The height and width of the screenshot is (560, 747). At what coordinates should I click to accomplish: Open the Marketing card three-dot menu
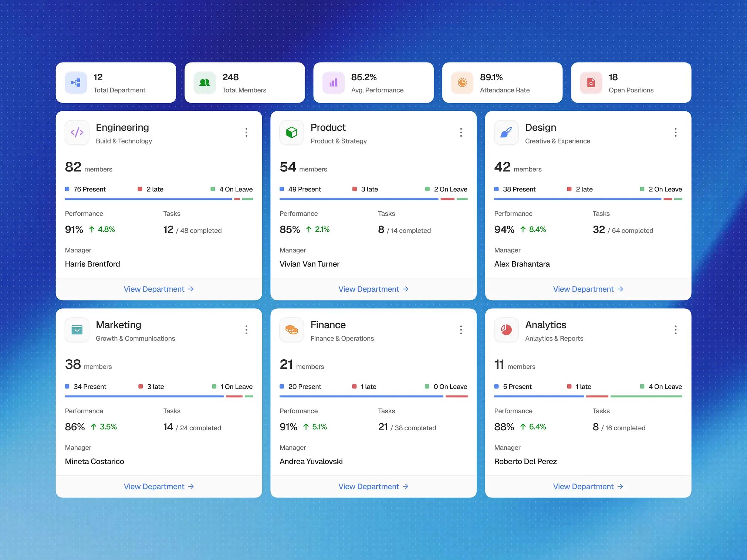pyautogui.click(x=246, y=330)
